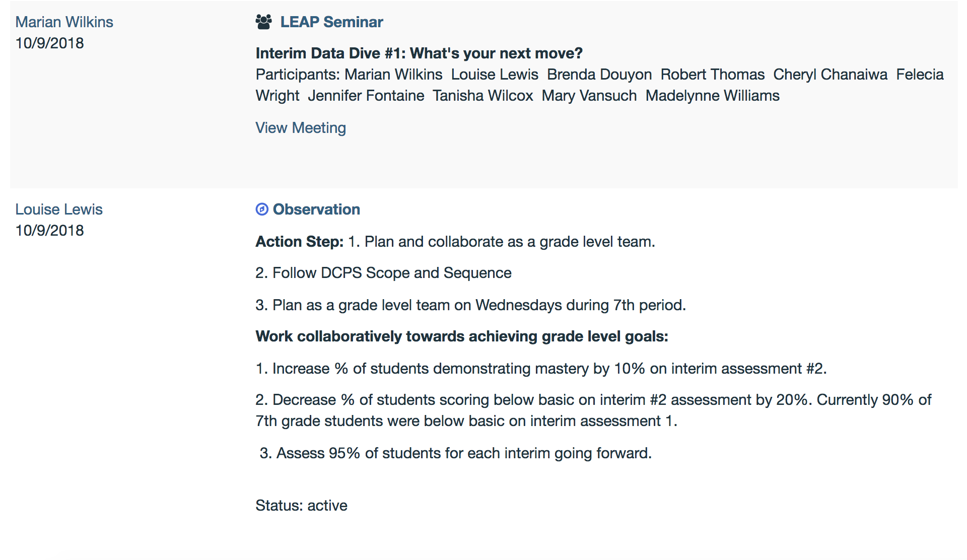Click participant name Jennifer Fontaine
Screen dimensions: 967x560
pos(366,96)
